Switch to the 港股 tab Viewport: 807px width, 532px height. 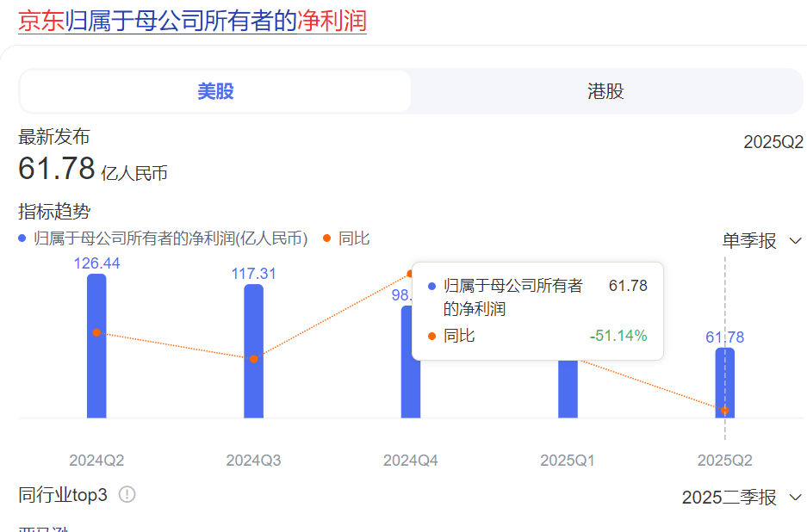point(605,91)
